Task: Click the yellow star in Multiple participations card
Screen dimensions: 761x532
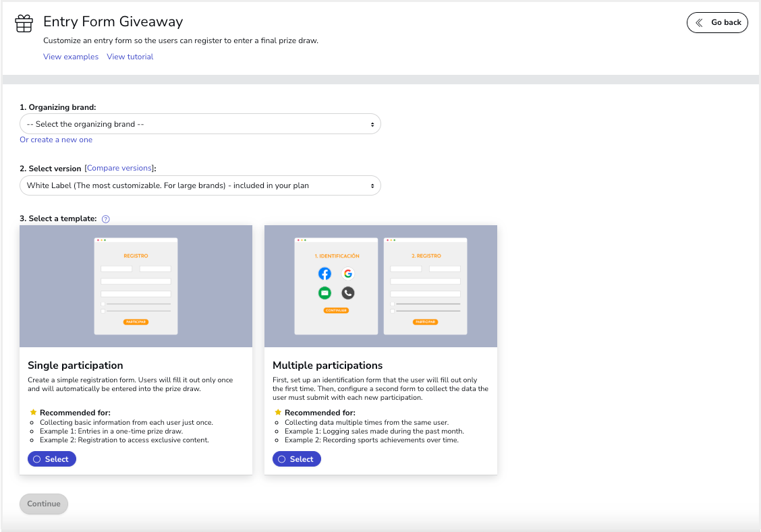Action: point(277,412)
